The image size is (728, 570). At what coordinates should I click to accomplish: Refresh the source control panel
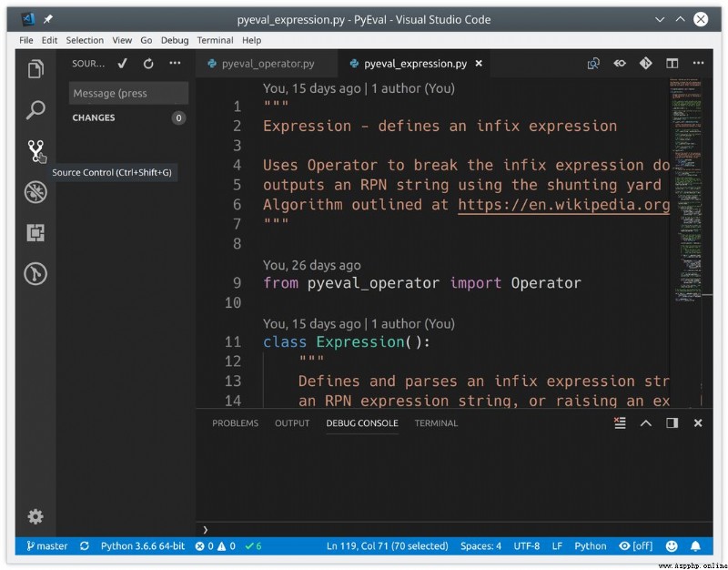(x=148, y=63)
